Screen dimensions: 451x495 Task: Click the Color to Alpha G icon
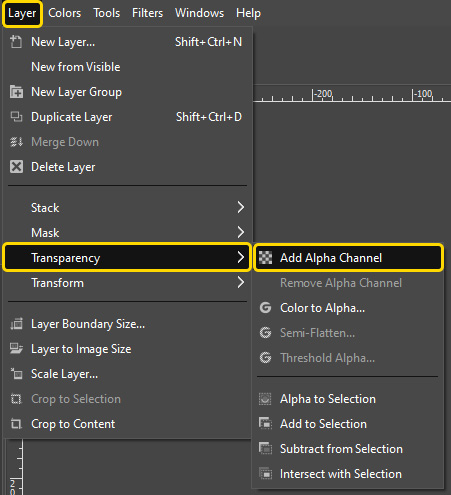265,308
